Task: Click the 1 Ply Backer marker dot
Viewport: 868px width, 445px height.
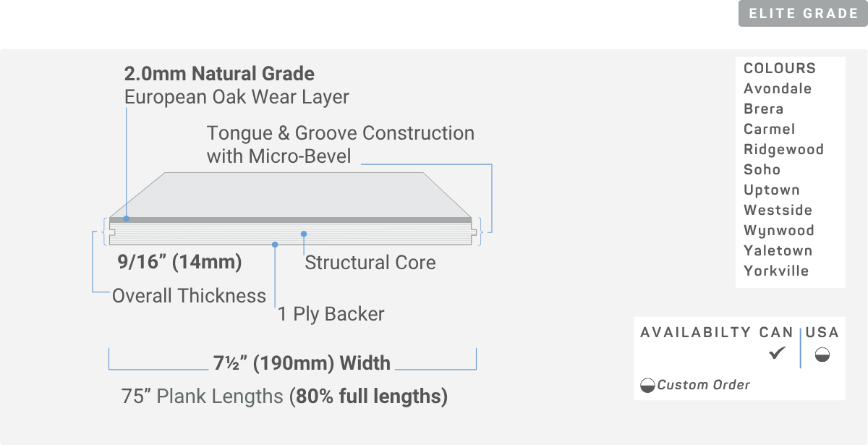Action: 275,245
